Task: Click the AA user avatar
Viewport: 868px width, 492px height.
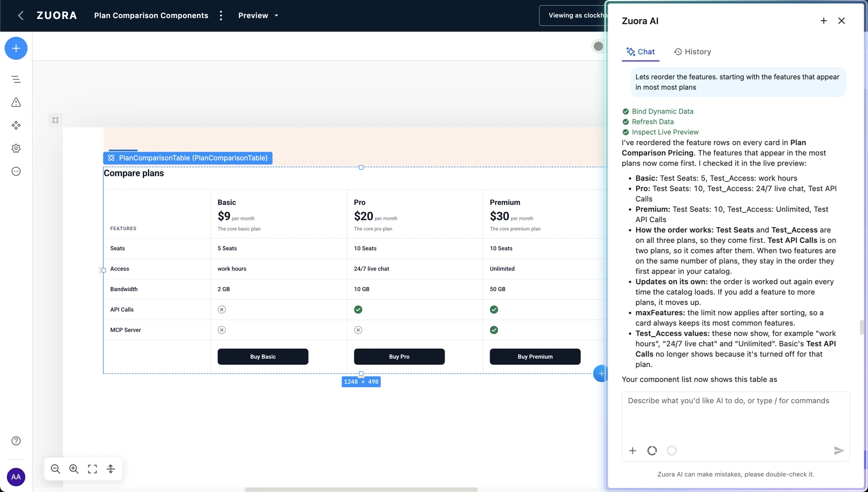Action: pos(16,477)
